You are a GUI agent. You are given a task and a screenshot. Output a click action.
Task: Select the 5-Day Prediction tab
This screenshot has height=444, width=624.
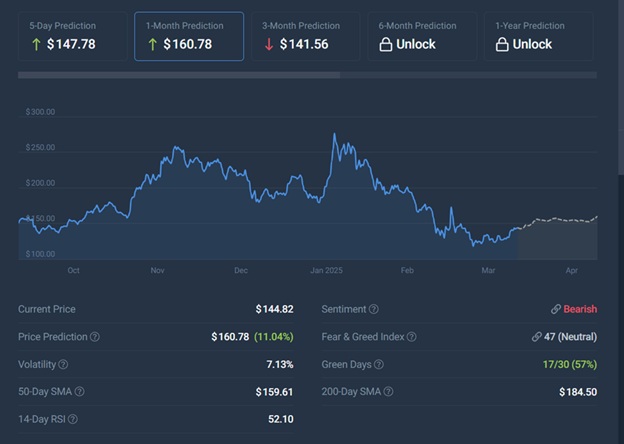click(x=72, y=36)
